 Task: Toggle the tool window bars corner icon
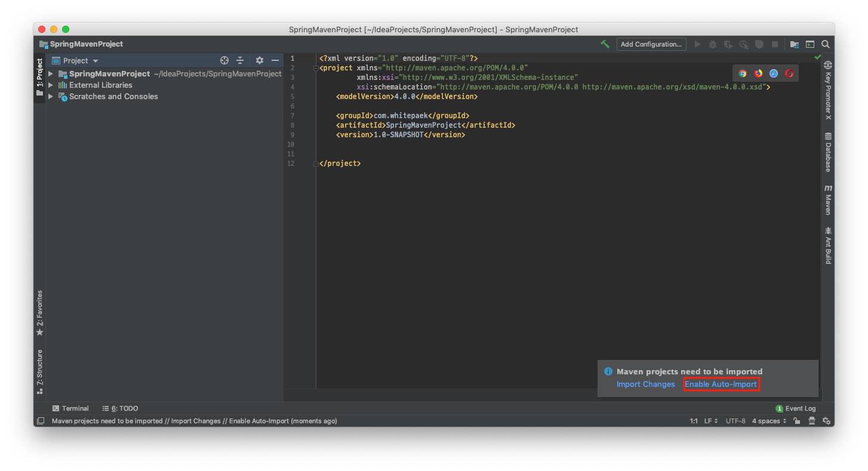pyautogui.click(x=40, y=421)
